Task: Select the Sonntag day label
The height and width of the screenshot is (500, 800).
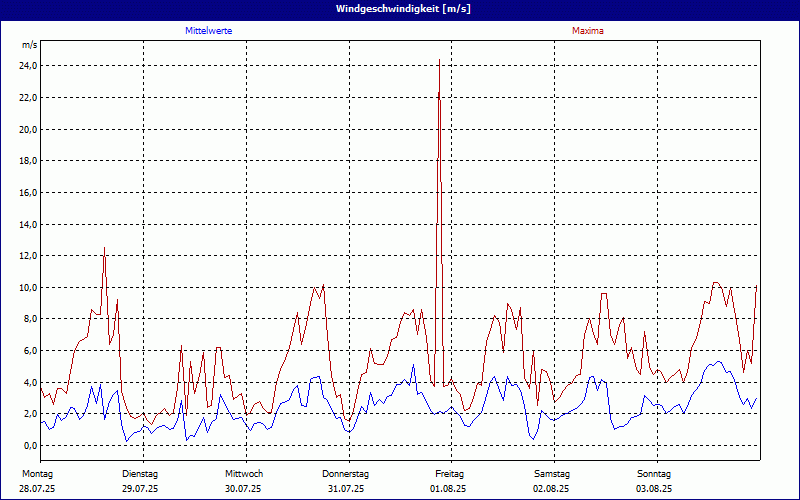Action: pyautogui.click(x=654, y=473)
